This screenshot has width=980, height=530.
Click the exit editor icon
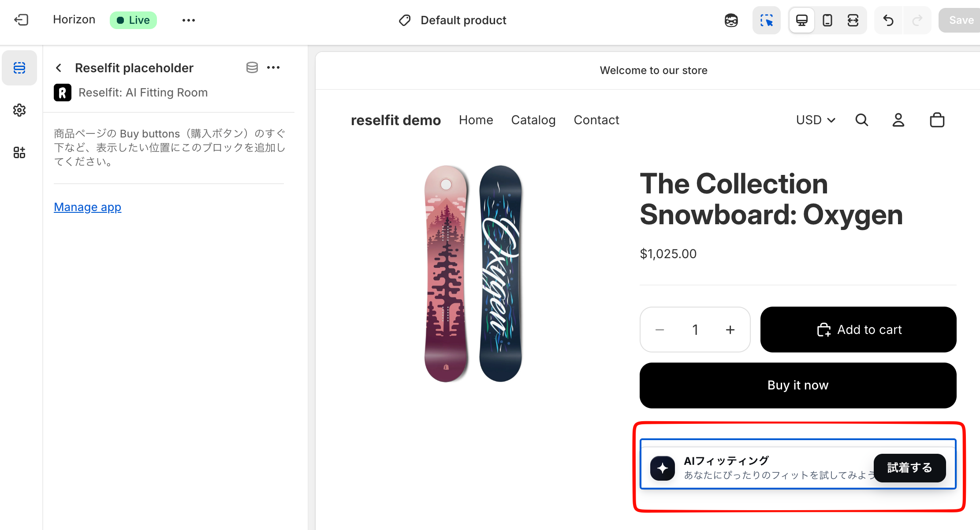21,20
